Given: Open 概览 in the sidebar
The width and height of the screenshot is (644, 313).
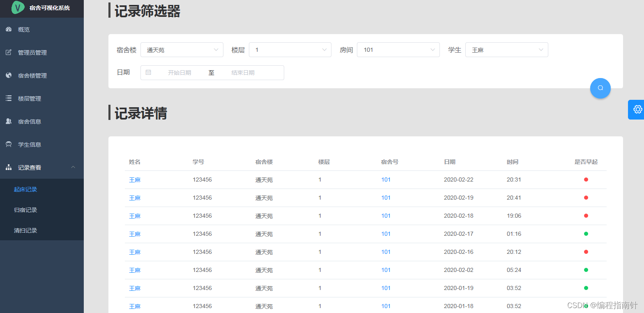Looking at the screenshot, I should click(42, 29).
